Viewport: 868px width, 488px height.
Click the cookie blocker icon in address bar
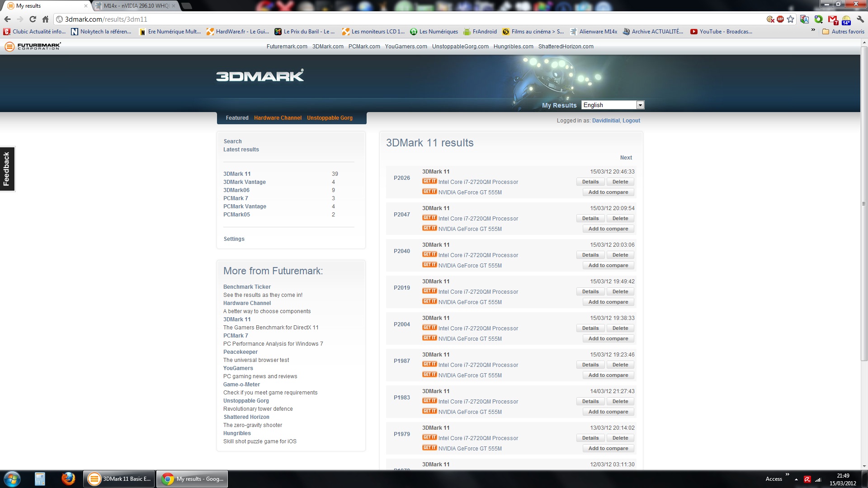click(x=770, y=19)
